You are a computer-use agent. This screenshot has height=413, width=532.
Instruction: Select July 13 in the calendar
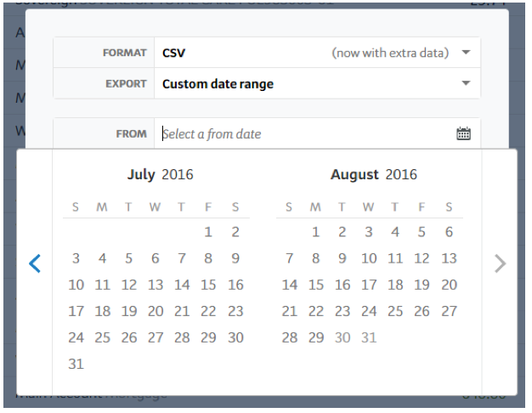[156, 285]
